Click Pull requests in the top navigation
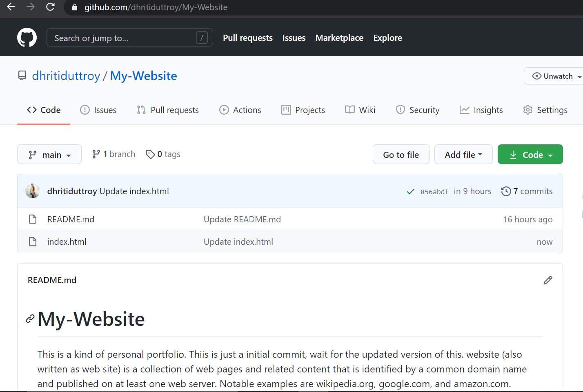583x392 pixels. [248, 38]
